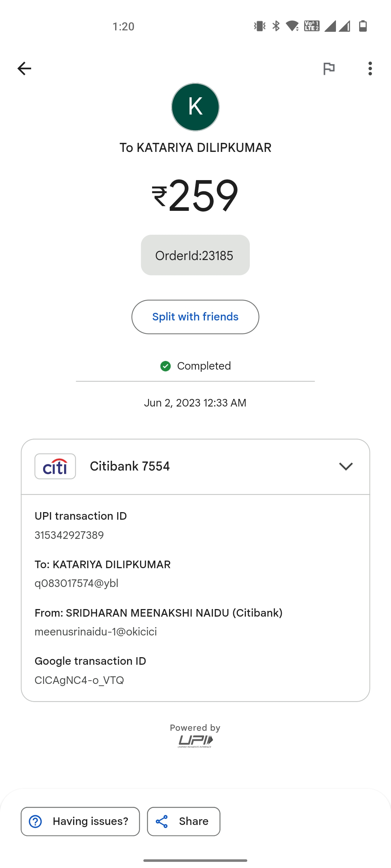Expand the Citibank 7554 chevron
The height and width of the screenshot is (868, 391).
346,467
